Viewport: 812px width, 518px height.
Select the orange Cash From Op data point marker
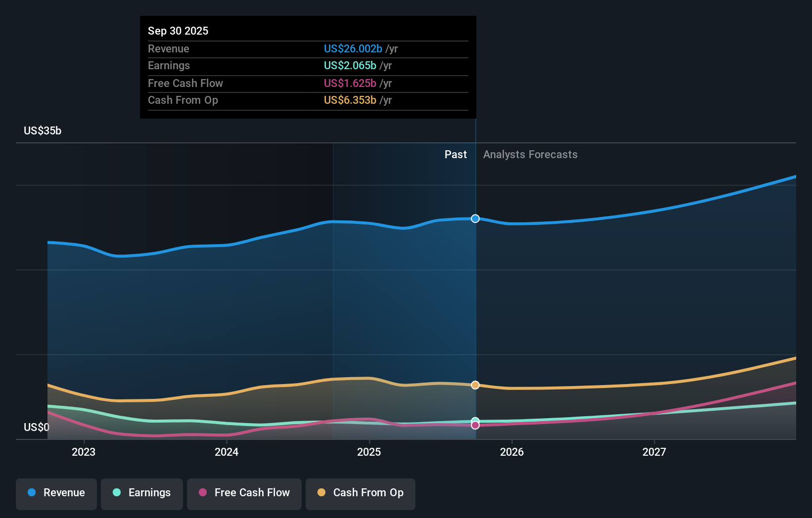point(475,385)
